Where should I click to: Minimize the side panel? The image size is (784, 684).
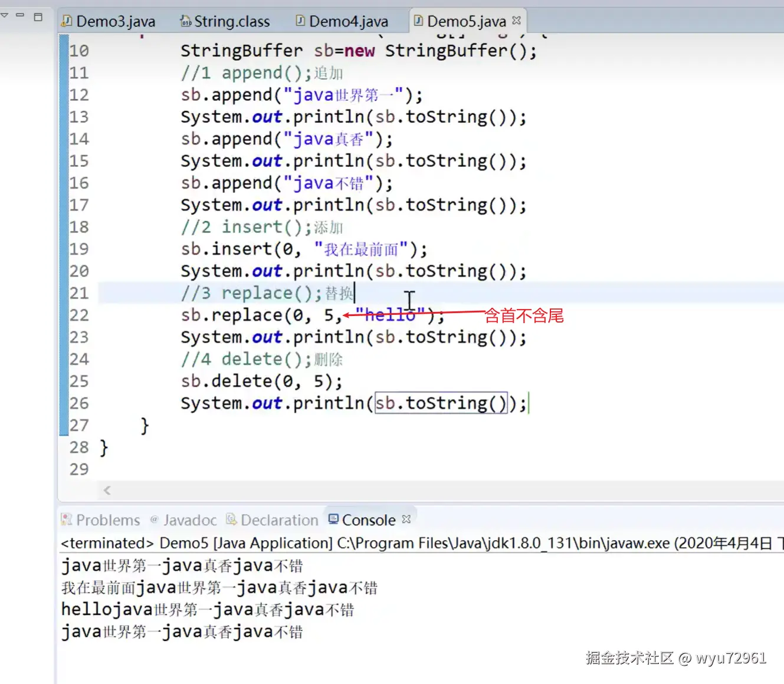point(20,15)
